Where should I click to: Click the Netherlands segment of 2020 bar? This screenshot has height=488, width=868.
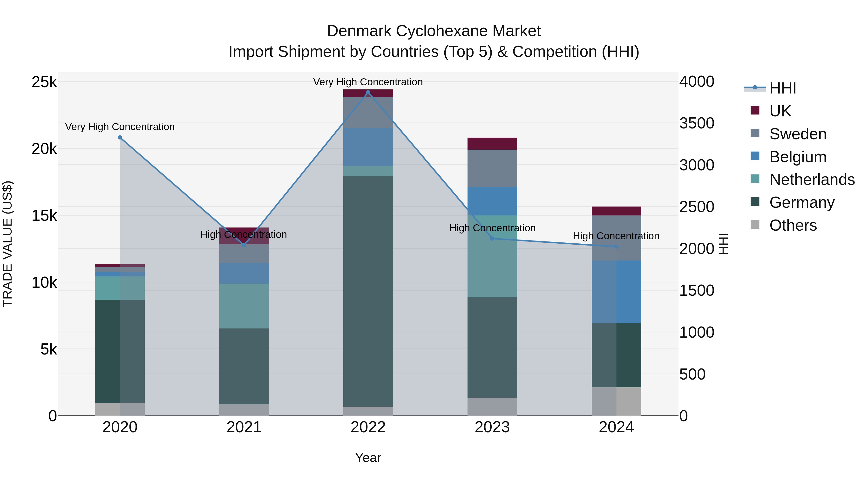(120, 288)
